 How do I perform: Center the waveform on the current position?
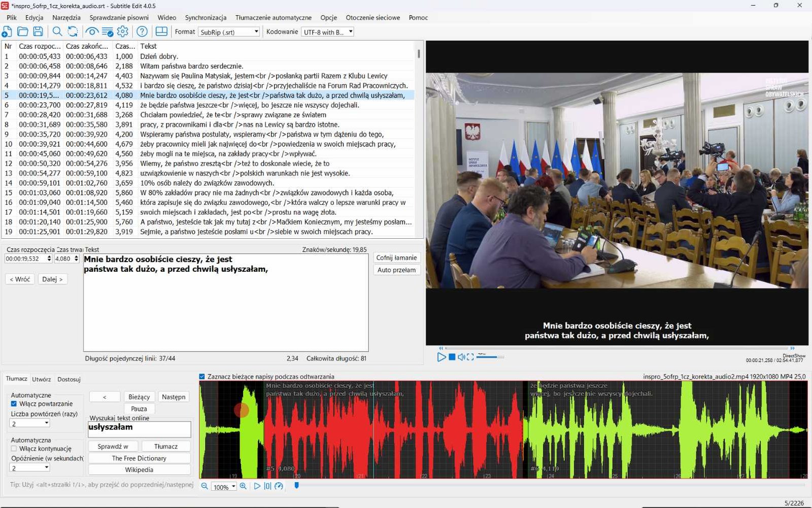[x=267, y=486]
